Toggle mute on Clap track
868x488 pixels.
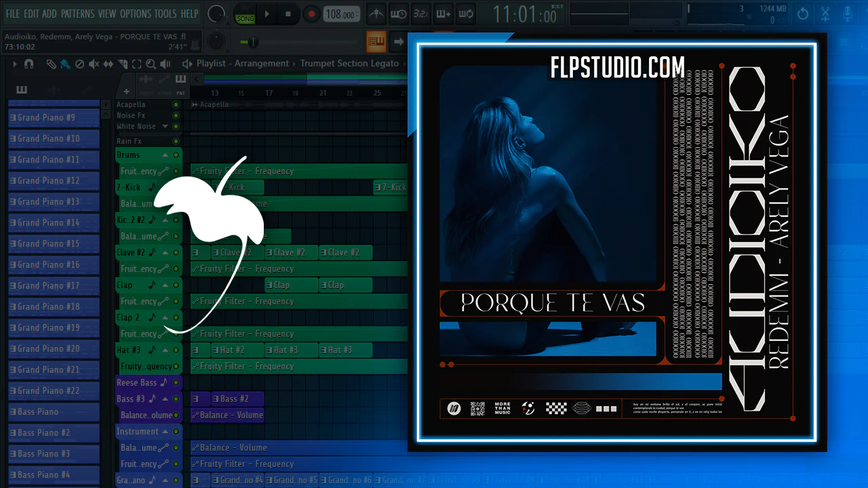(176, 285)
